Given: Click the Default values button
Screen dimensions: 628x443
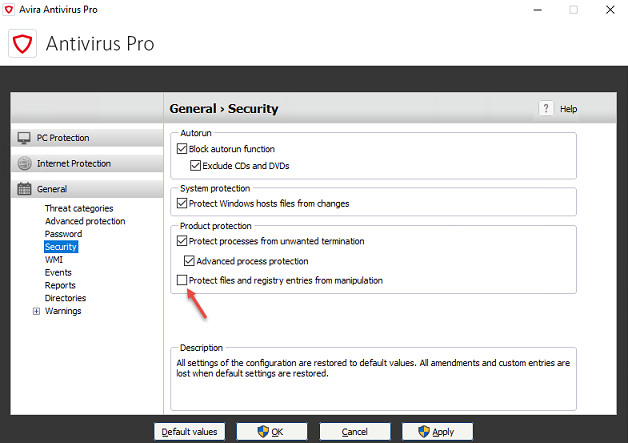Looking at the screenshot, I should coord(189,432).
